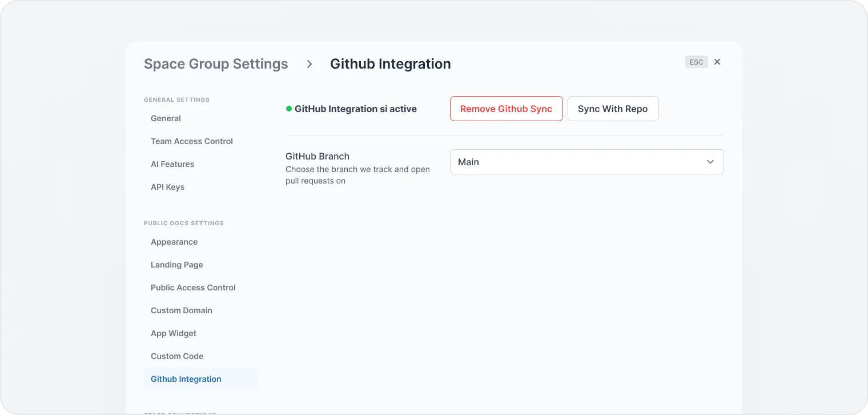Click Remove Github Sync button

click(x=507, y=109)
